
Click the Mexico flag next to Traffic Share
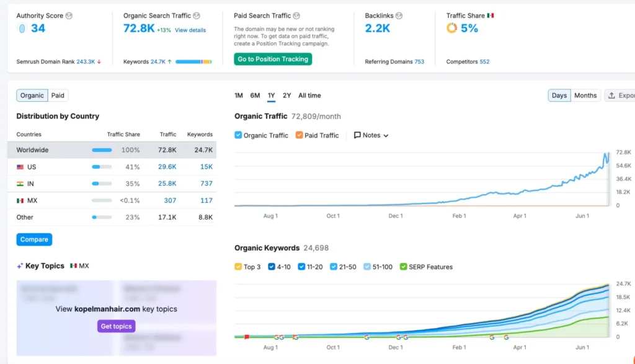491,16
